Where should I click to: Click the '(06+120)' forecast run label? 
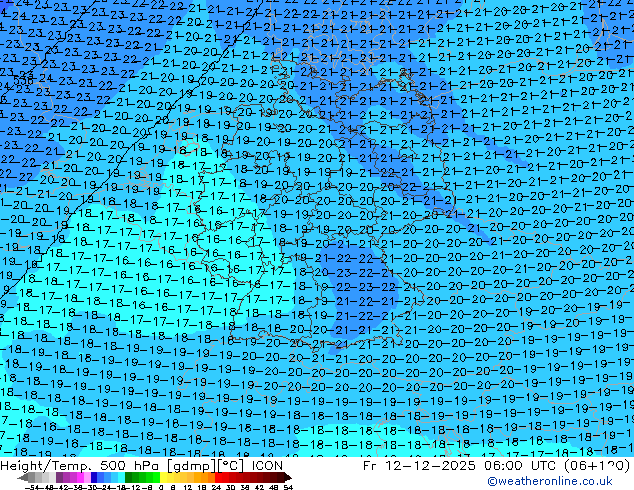pyautogui.click(x=598, y=466)
